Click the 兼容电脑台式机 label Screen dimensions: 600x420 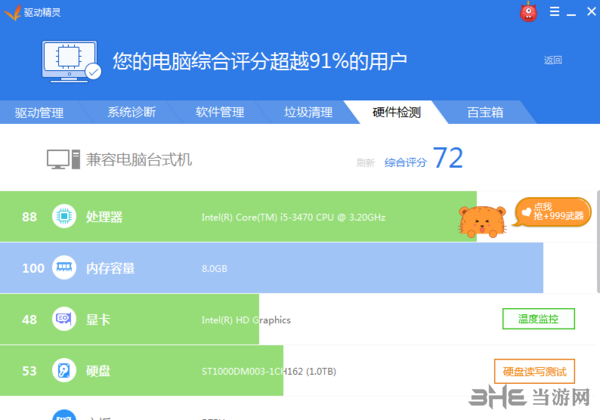point(139,160)
